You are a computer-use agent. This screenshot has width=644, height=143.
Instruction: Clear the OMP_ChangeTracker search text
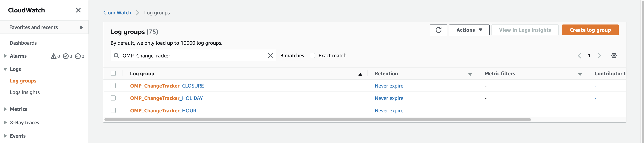pyautogui.click(x=270, y=55)
